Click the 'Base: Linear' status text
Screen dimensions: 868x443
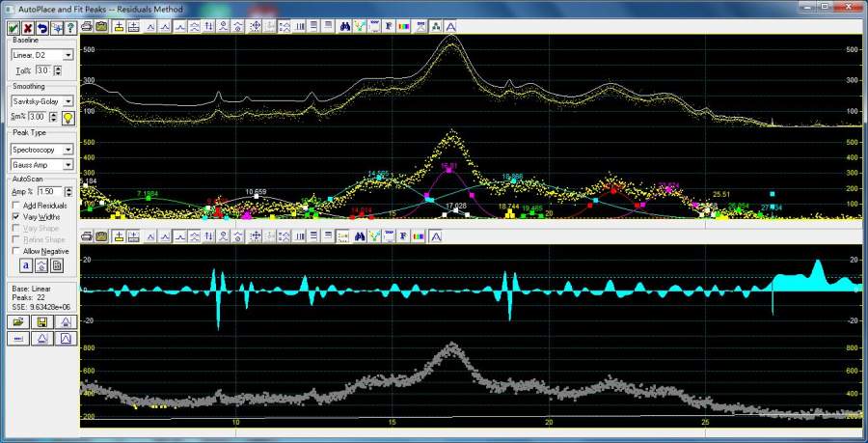tap(31, 289)
